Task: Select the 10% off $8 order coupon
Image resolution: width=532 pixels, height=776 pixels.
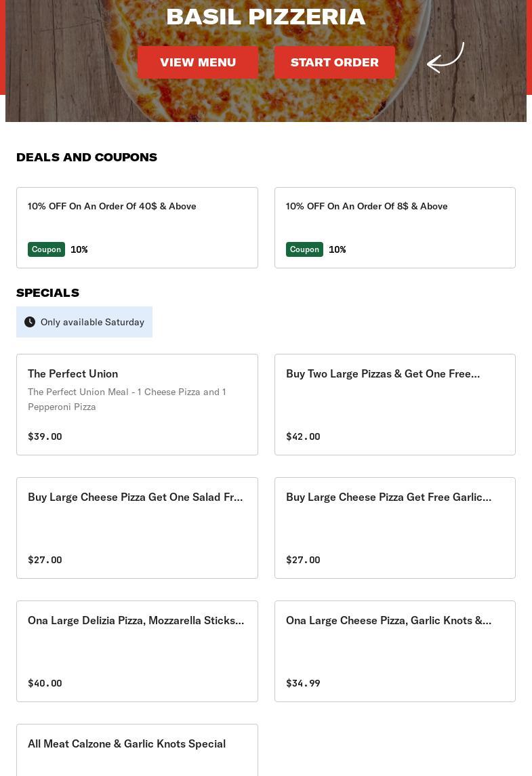Action: pyautogui.click(x=394, y=227)
